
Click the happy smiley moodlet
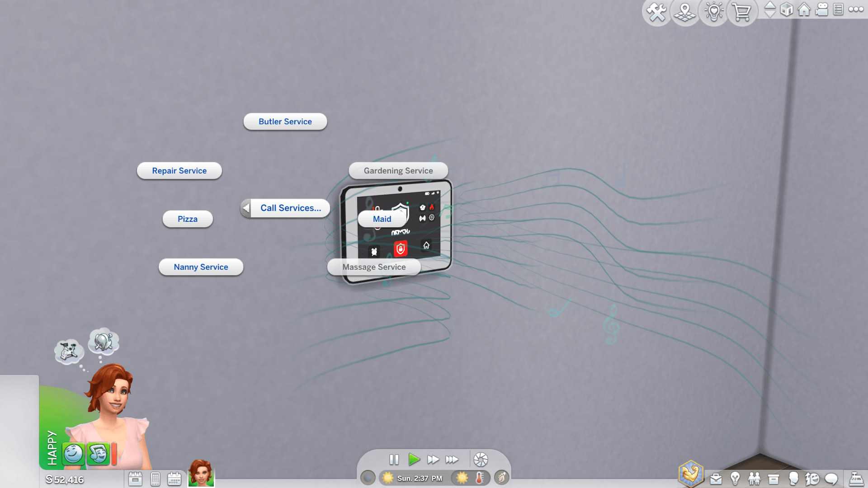click(x=73, y=454)
